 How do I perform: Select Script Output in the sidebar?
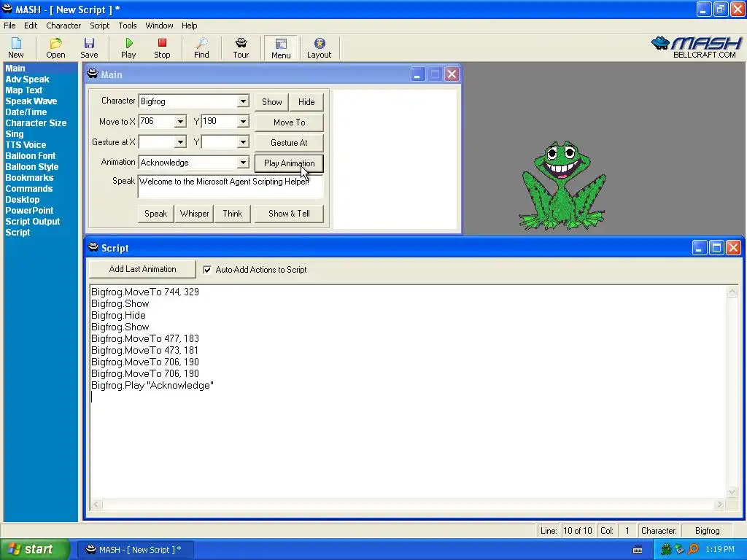pos(33,222)
